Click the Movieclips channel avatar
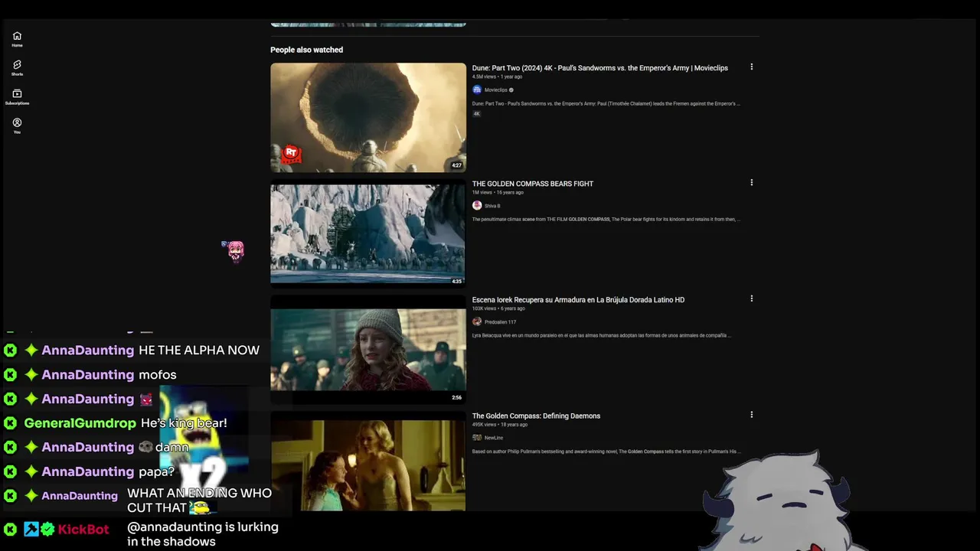This screenshot has height=551, width=980. coord(477,90)
